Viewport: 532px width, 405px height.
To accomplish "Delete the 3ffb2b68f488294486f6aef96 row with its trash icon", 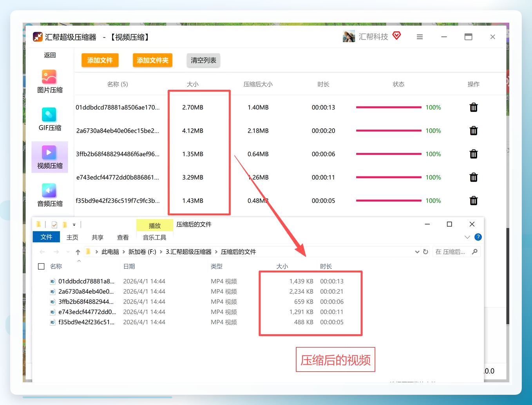I will (x=474, y=154).
